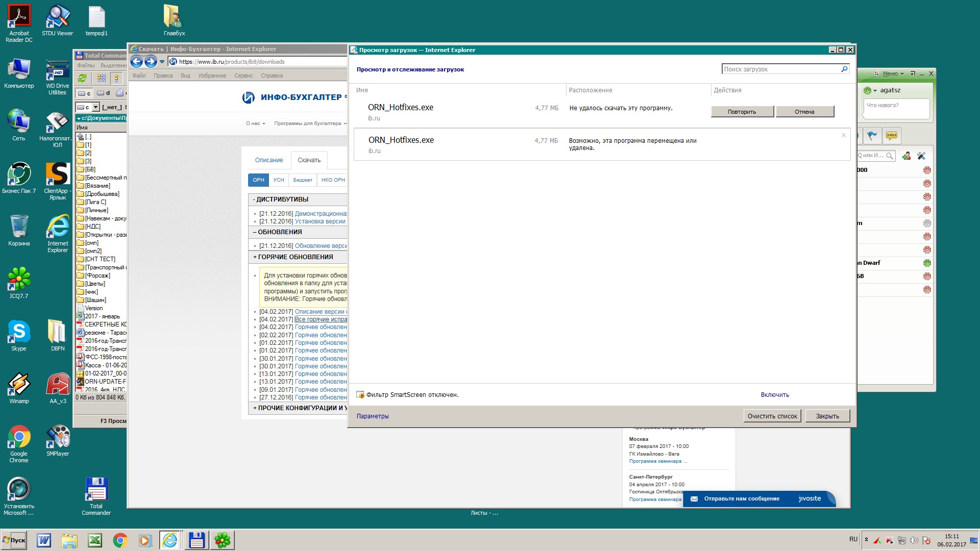This screenshot has width=980, height=551.
Task: Click the Total Commander refresh icon
Action: (82, 78)
